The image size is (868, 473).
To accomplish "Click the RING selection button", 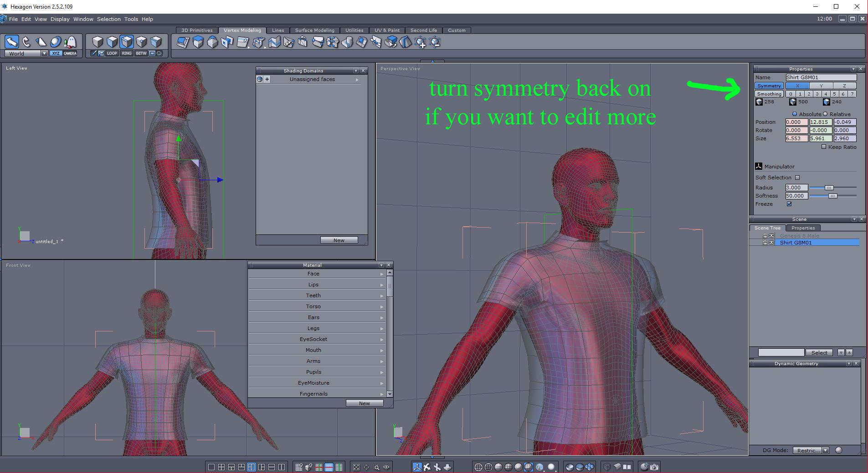I will pyautogui.click(x=127, y=53).
